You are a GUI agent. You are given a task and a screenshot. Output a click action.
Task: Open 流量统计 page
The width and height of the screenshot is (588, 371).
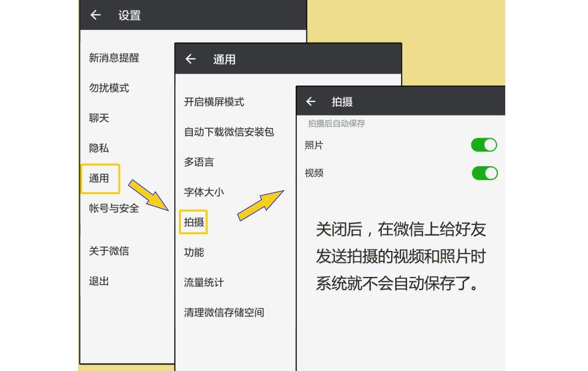point(204,282)
